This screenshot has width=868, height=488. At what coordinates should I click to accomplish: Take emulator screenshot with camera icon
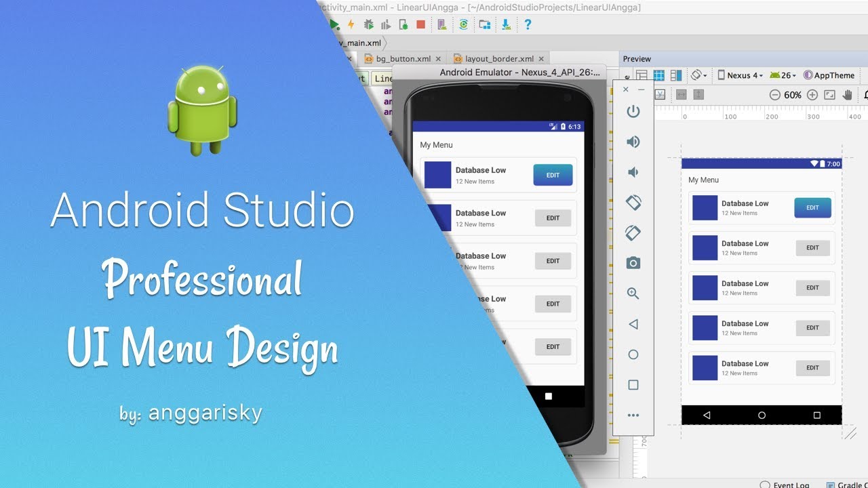coord(633,263)
